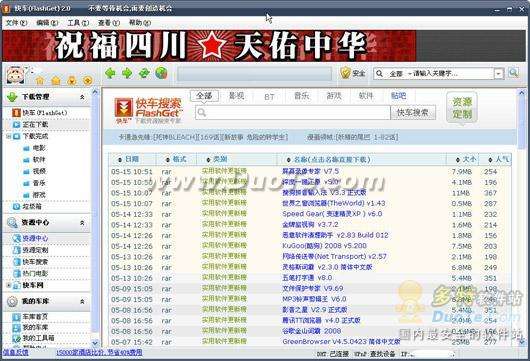
Task: Click the FlashGet search input field
Action: (293, 113)
